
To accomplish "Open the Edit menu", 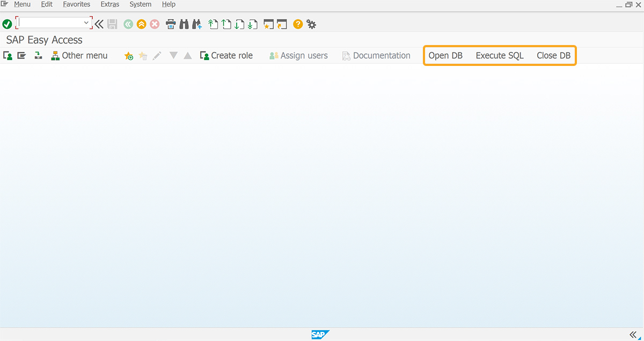I will coord(47,4).
